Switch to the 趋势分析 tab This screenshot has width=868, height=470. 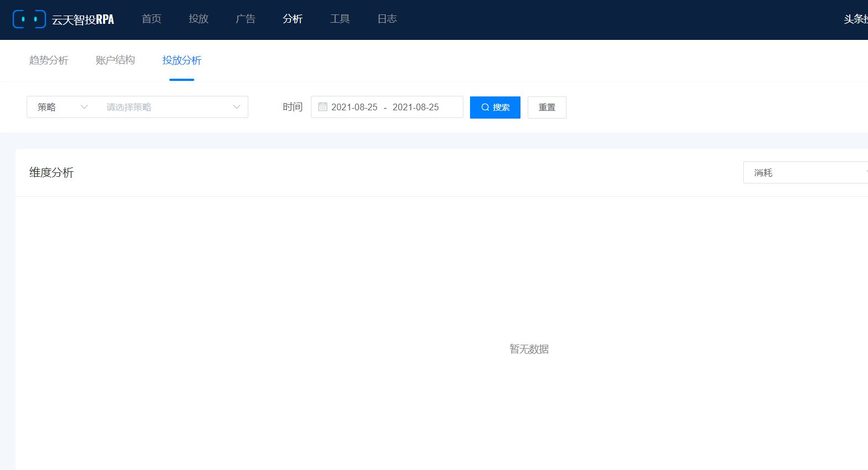49,60
